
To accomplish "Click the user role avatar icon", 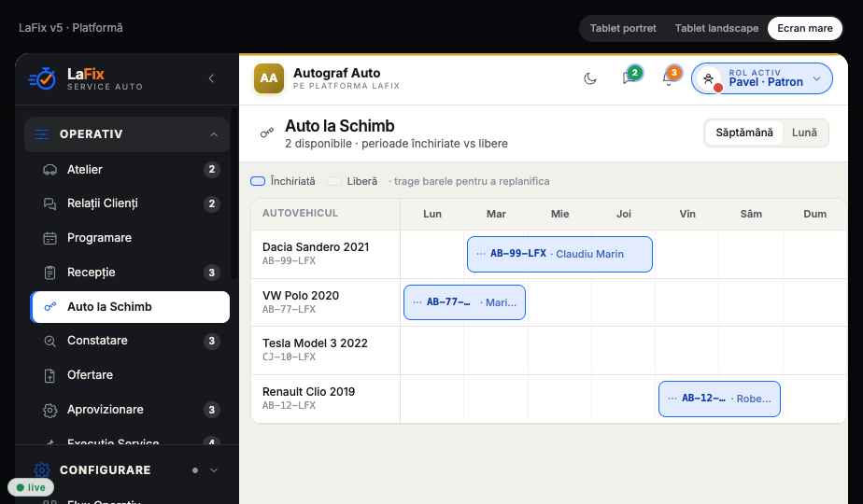I will pos(709,78).
